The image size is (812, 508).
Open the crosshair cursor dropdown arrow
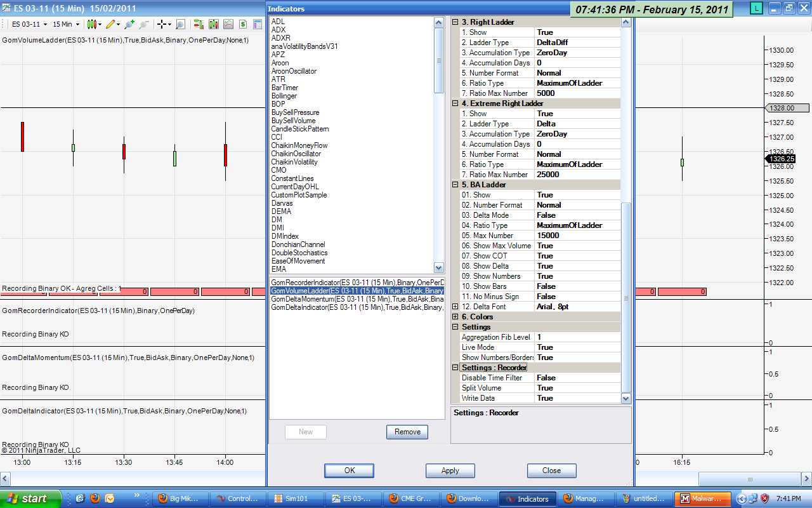[169, 24]
